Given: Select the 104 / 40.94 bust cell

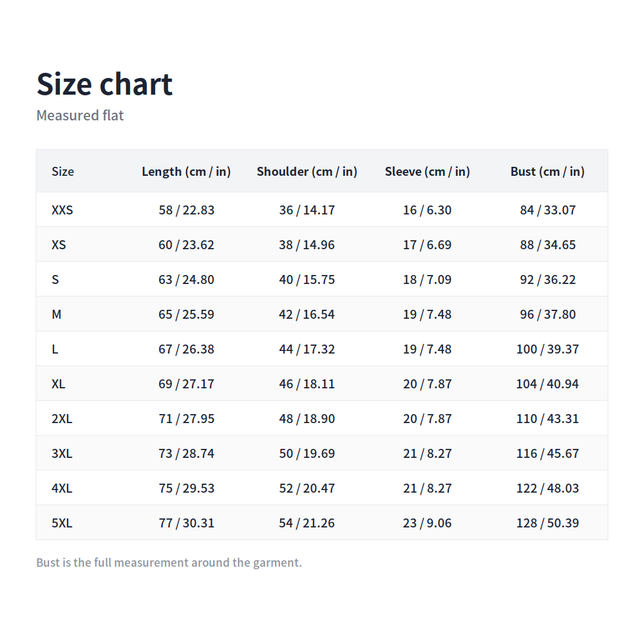Looking at the screenshot, I should (x=547, y=384).
